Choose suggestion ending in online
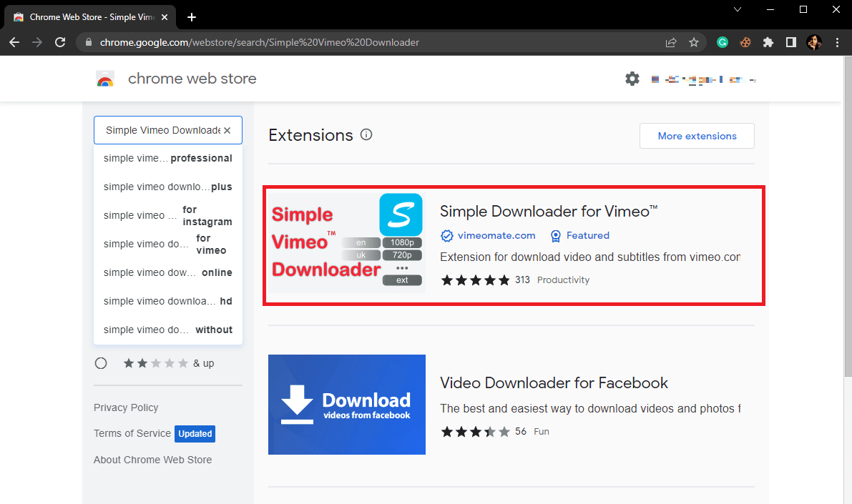The height and width of the screenshot is (504, 852). pos(168,272)
